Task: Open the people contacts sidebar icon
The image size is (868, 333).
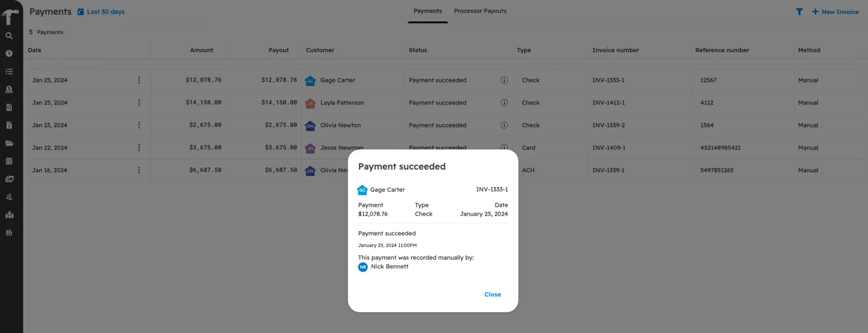Action: click(x=9, y=197)
